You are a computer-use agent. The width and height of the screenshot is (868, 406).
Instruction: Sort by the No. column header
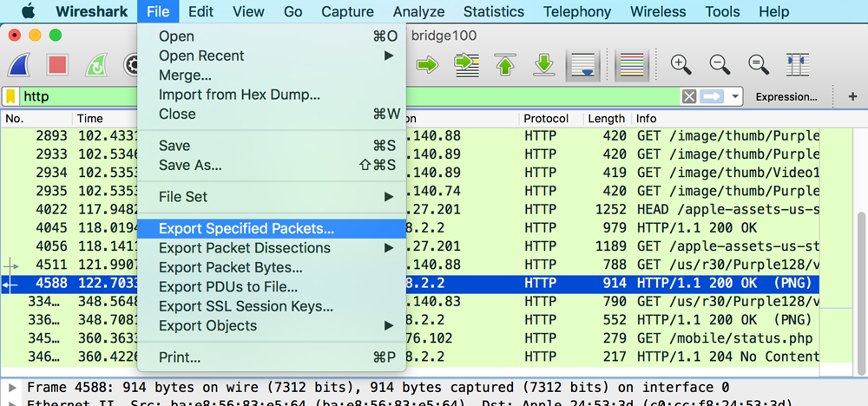coord(36,119)
